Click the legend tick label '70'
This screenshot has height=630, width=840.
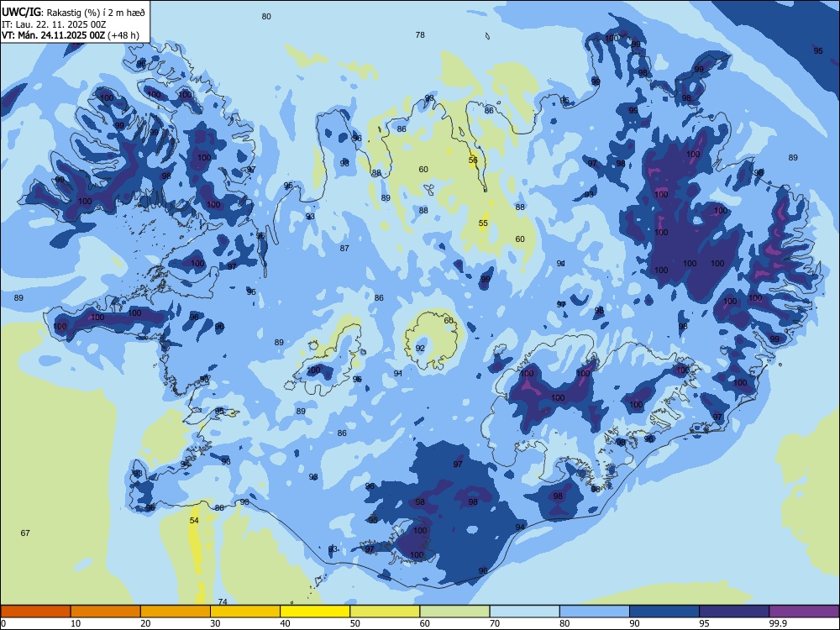coord(495,623)
